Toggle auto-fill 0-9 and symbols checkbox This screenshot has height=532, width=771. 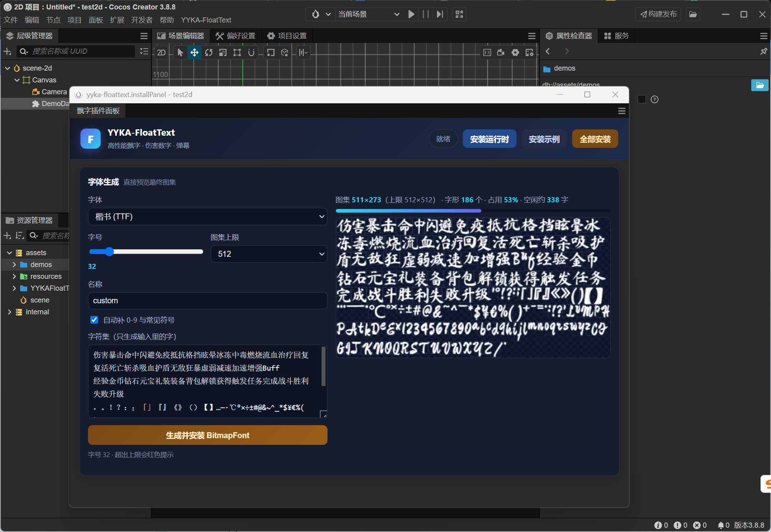[94, 320]
